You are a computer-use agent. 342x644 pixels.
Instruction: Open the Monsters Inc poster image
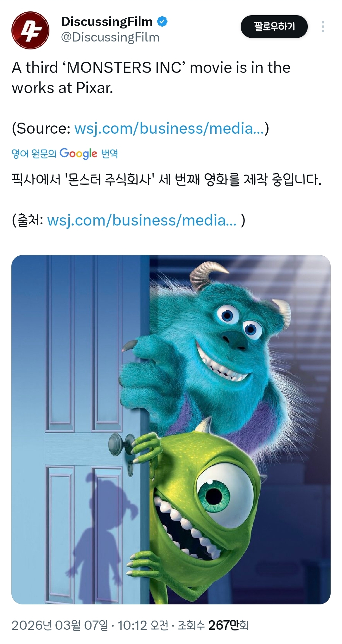coord(171,430)
